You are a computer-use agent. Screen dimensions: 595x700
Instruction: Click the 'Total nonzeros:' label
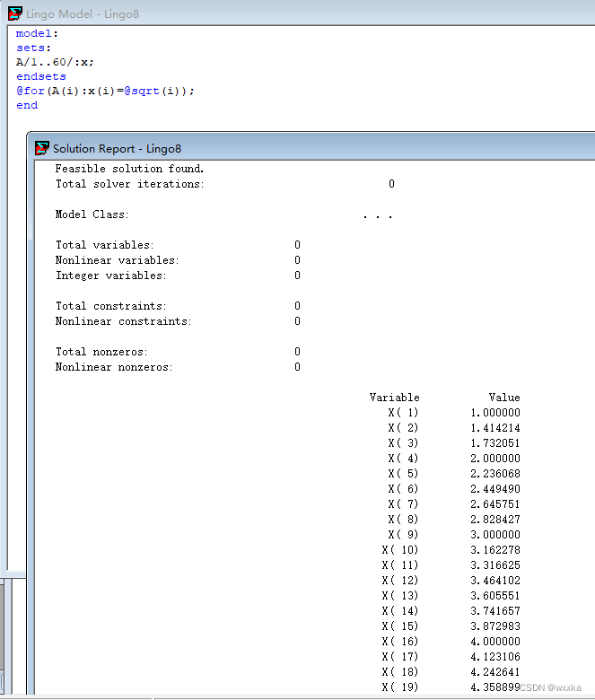101,352
